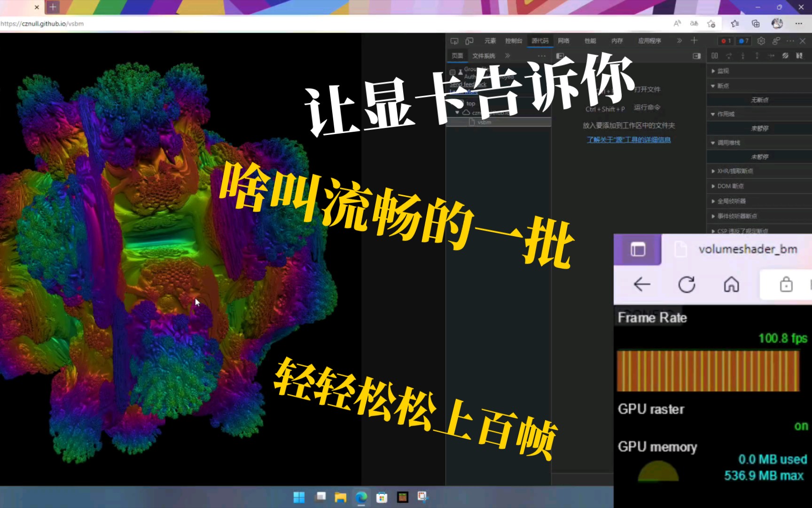Click the pause script execution icon
Image resolution: width=812 pixels, height=508 pixels.
point(714,56)
